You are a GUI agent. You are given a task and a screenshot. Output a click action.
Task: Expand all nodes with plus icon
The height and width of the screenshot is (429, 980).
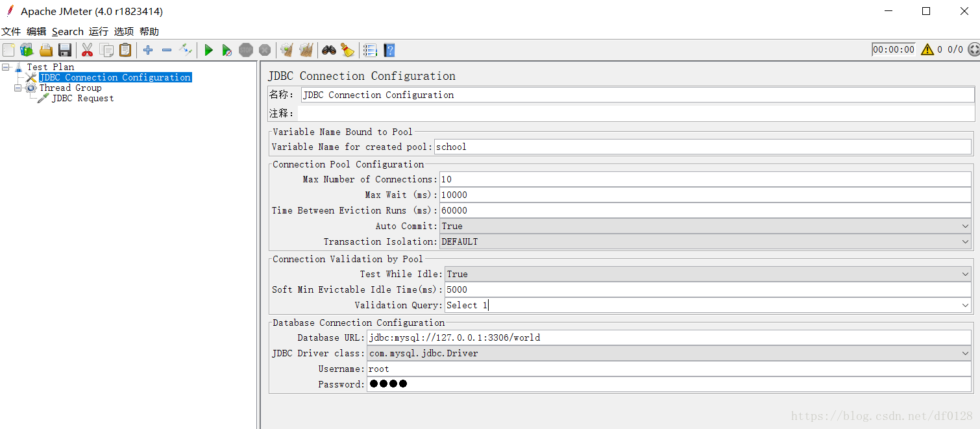tap(148, 50)
